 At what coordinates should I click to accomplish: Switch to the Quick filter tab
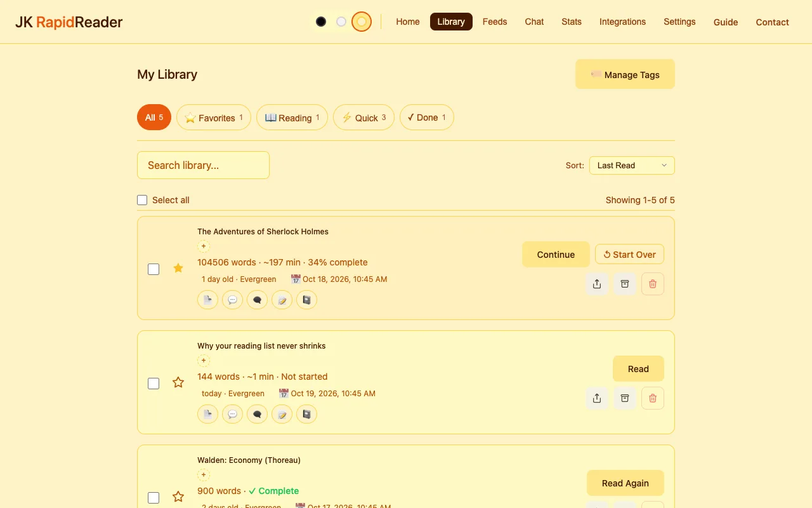363,117
